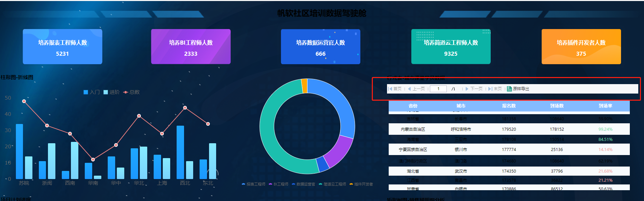Screen dimensions: 644x201
Task: Toggle 插件开发者 legend under donut chart
Action: tap(361, 184)
